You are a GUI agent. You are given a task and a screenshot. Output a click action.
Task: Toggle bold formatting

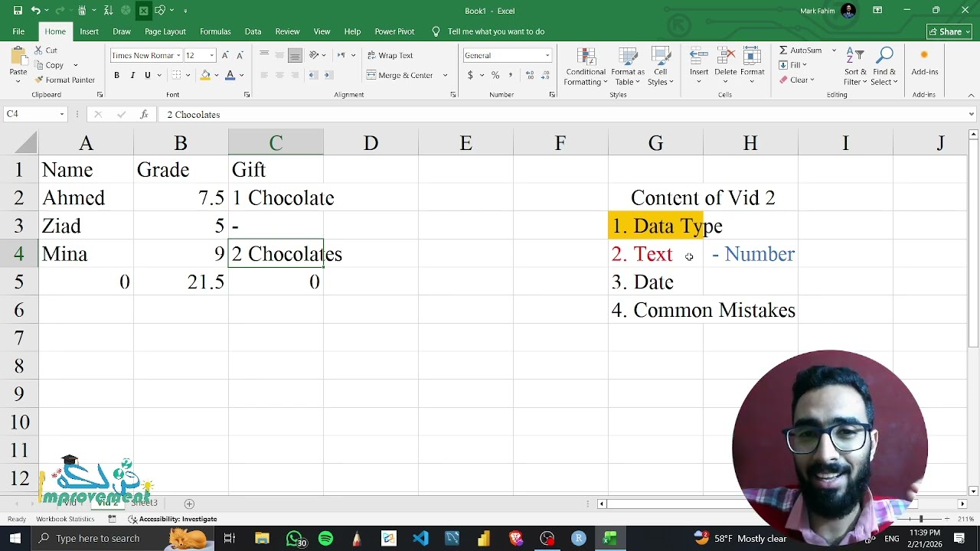click(116, 75)
